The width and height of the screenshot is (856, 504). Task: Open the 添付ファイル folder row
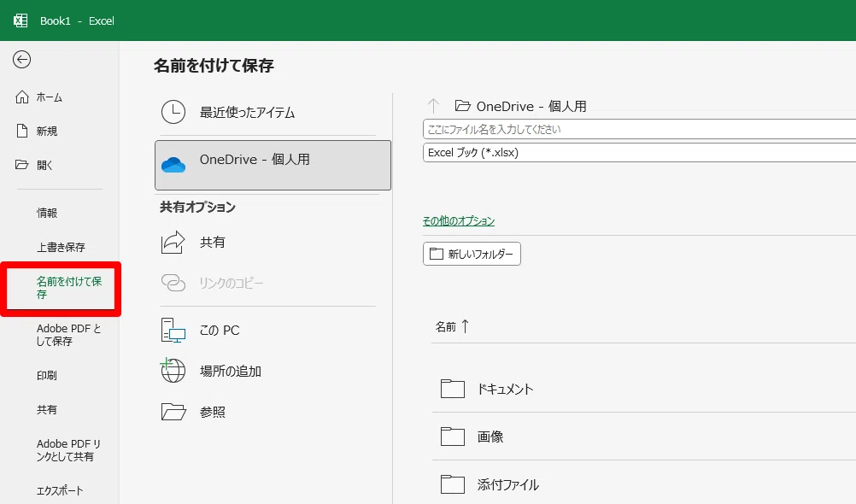[644, 483]
